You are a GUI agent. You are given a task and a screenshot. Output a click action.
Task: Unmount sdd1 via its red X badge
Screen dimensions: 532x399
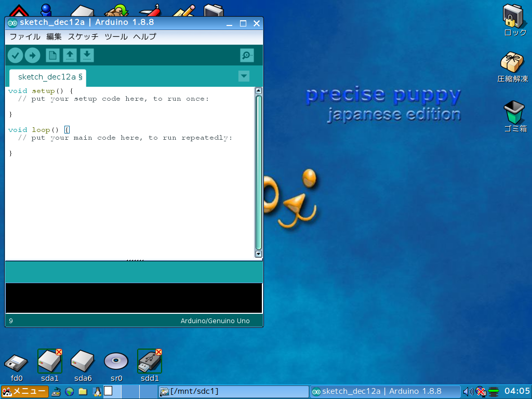coord(158,352)
